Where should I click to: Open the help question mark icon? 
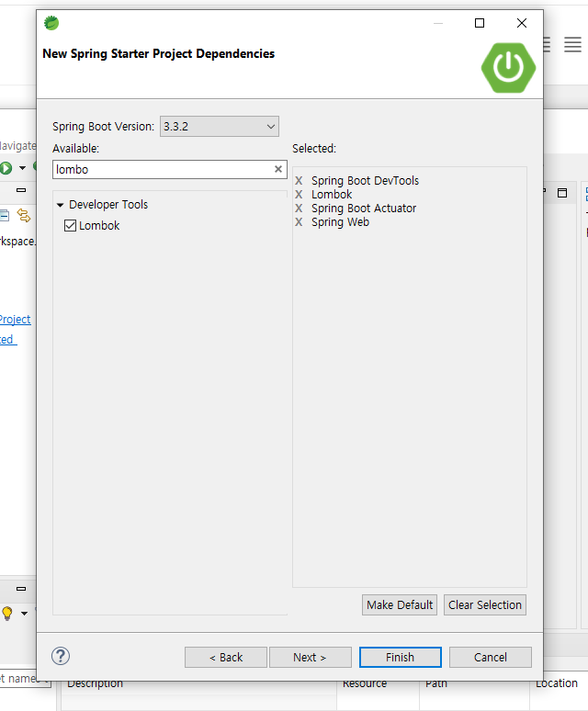coord(61,656)
